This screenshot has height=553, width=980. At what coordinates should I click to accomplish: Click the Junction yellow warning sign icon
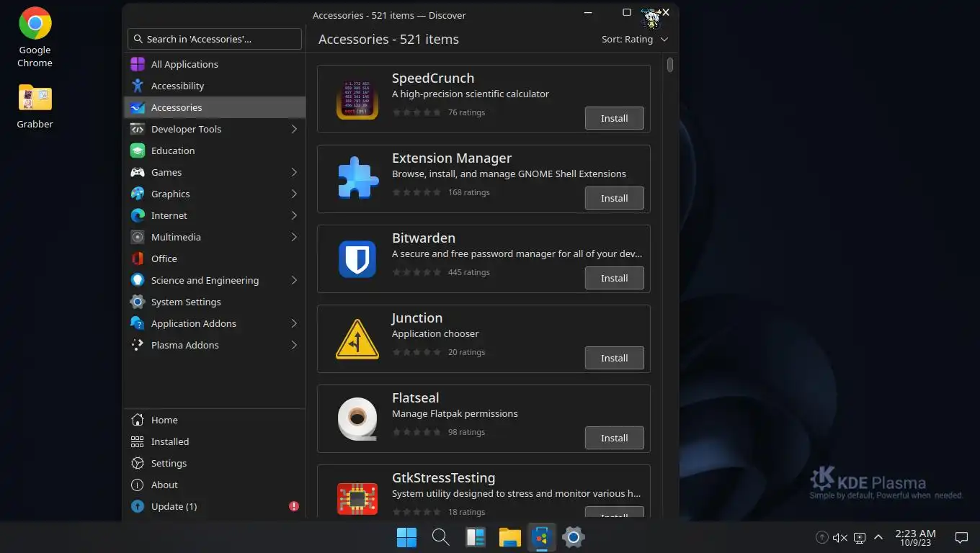click(x=357, y=338)
